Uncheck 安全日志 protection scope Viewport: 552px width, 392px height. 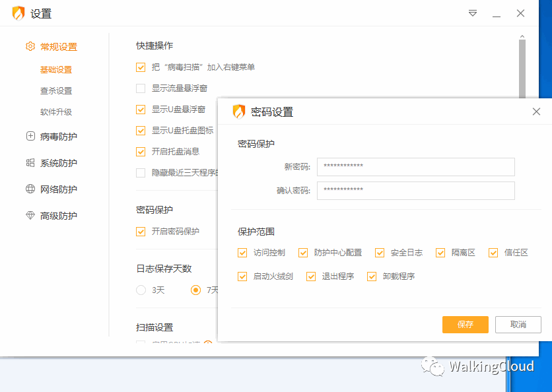(380, 253)
